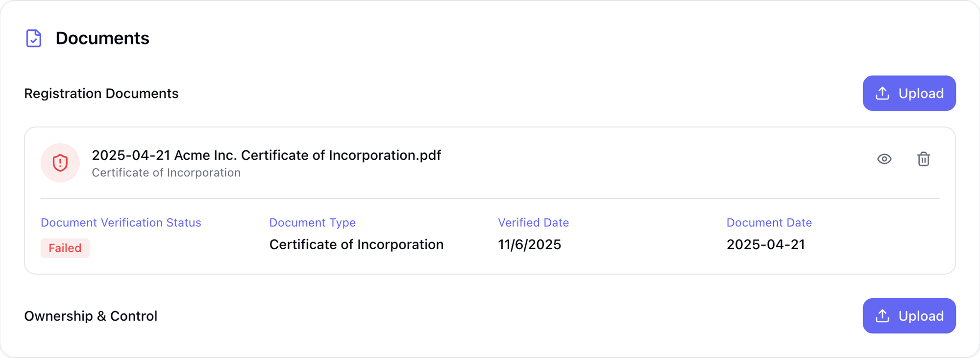The image size is (980, 358).
Task: Click Upload under Registration Documents
Action: tap(909, 93)
